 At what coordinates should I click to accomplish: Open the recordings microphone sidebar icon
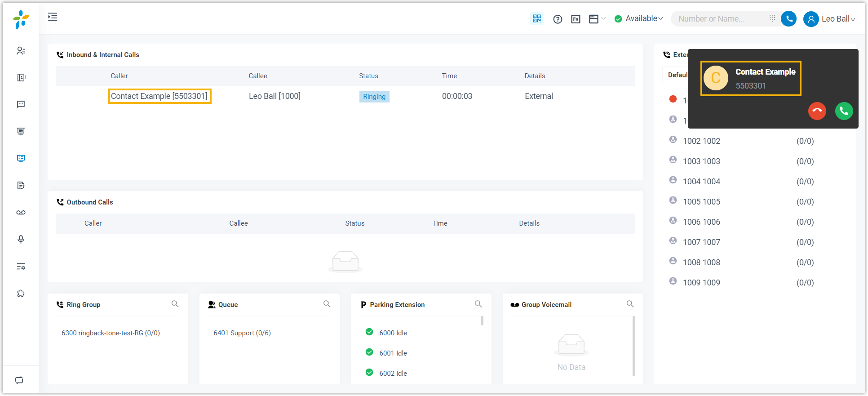coord(21,240)
